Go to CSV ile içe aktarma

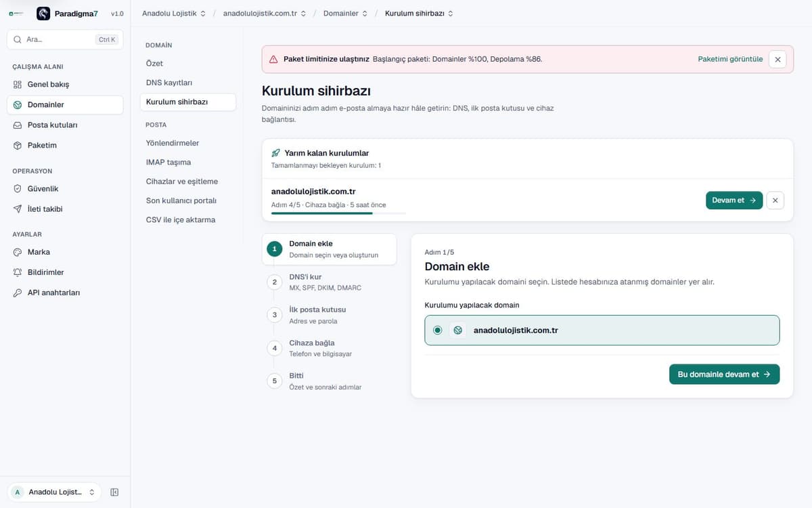tap(188, 220)
